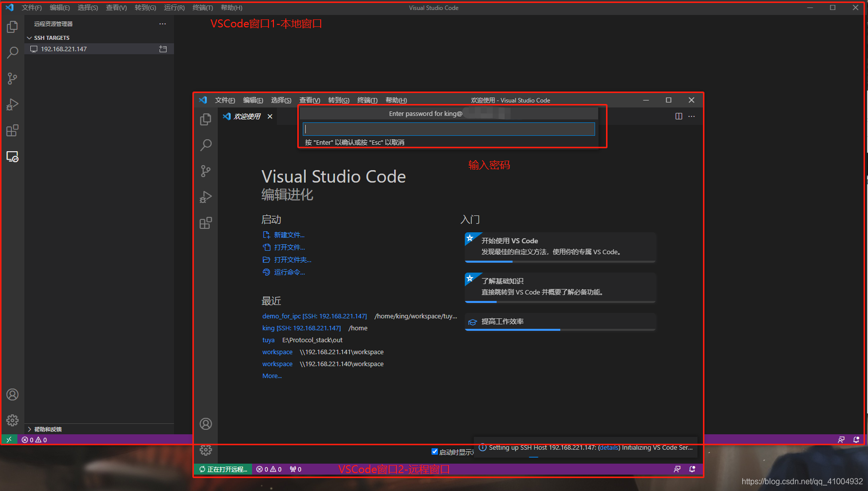Click the Connect in New Window icon beside 192.168.221.147
Screen dimensions: 868x491
(163, 48)
